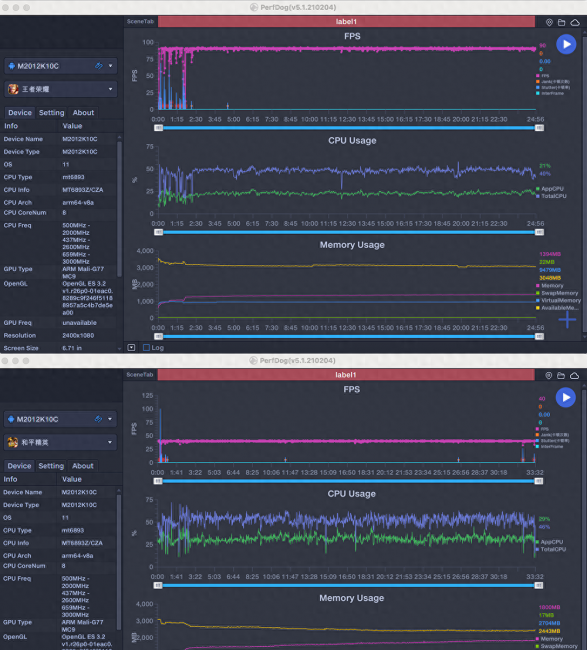Click the top window's chart area vertical scrollbar
Image resolution: width=587 pixels, height=650 pixels.
click(585, 182)
